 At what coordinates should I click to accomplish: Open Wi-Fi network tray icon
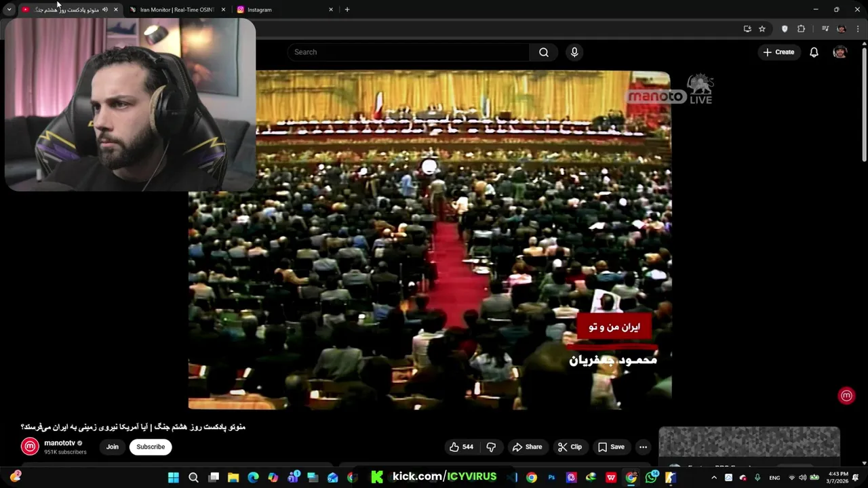(x=791, y=478)
